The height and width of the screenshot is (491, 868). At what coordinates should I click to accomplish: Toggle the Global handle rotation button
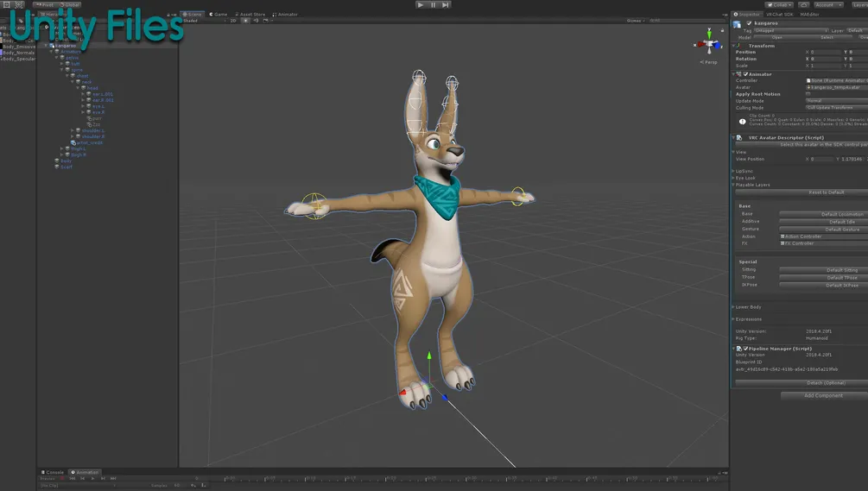click(x=70, y=4)
